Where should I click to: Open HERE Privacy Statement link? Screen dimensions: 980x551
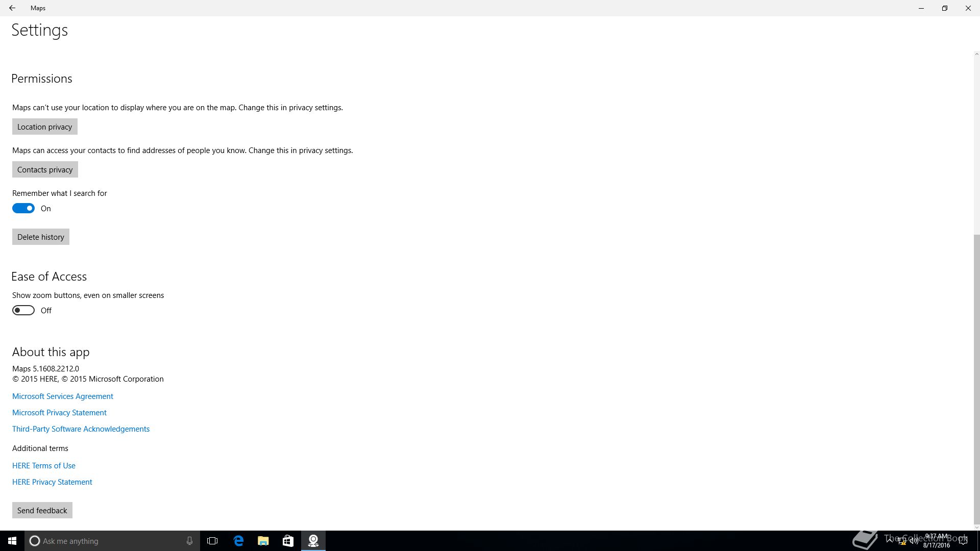[x=52, y=482]
